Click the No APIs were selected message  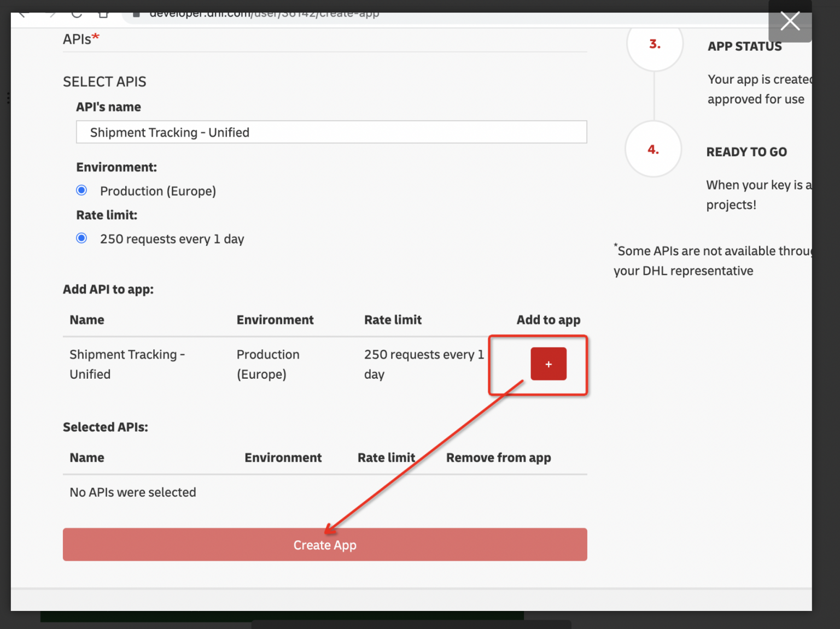[133, 492]
